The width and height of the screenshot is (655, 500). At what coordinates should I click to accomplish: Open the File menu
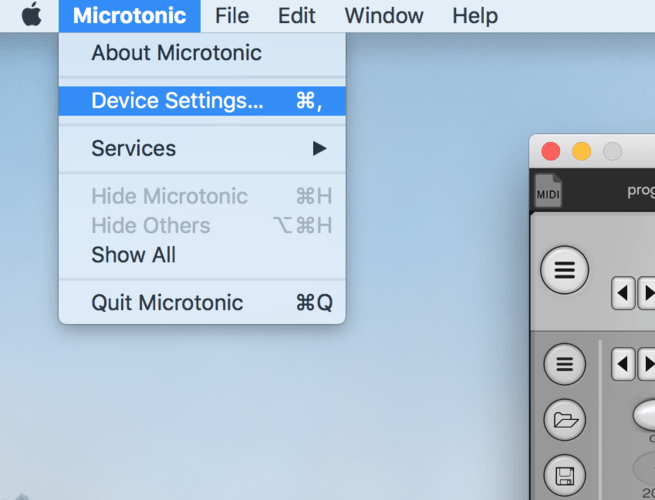point(232,16)
